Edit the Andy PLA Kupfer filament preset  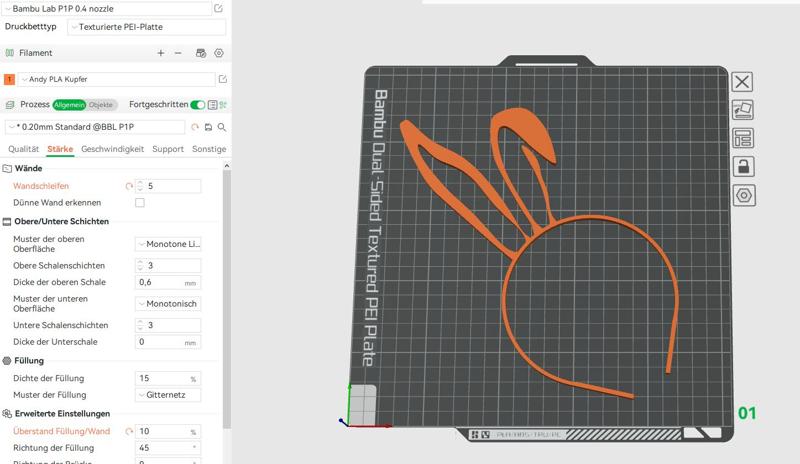click(x=222, y=79)
